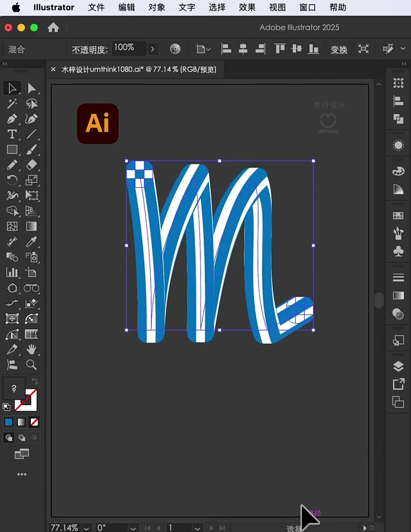This screenshot has height=532, width=411.
Task: Open the Layers panel icon
Action: coord(398,366)
